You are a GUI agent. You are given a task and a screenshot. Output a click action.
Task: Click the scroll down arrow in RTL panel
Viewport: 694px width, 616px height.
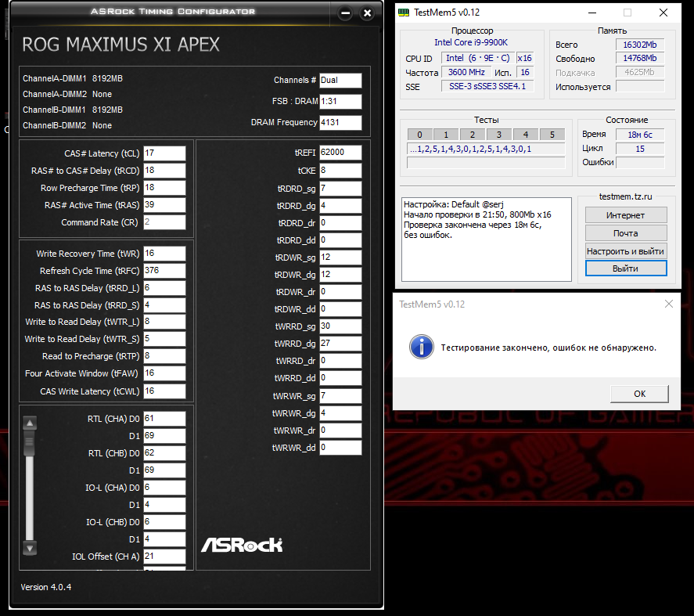(30, 548)
